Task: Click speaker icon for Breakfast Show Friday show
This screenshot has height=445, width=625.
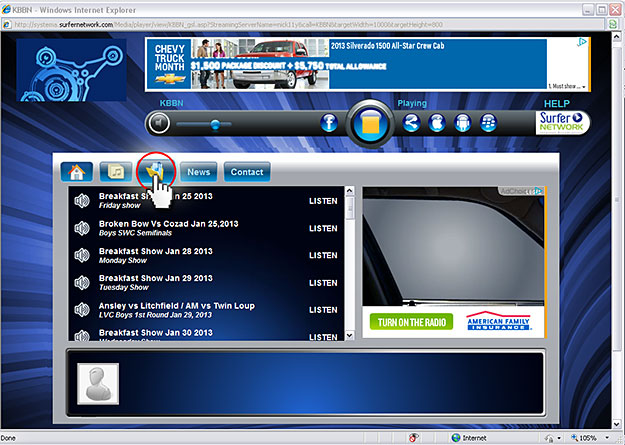Action: pos(82,201)
